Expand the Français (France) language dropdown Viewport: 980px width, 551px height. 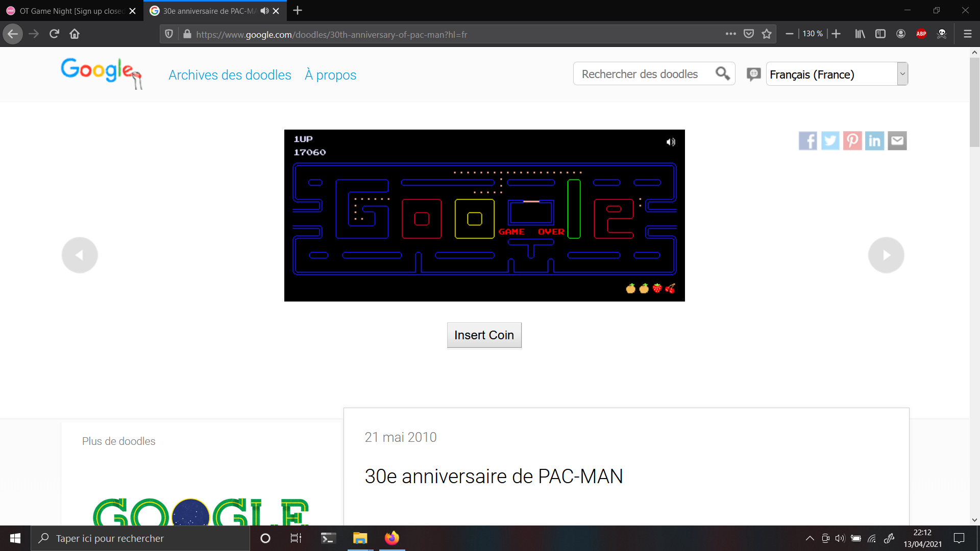pyautogui.click(x=837, y=74)
